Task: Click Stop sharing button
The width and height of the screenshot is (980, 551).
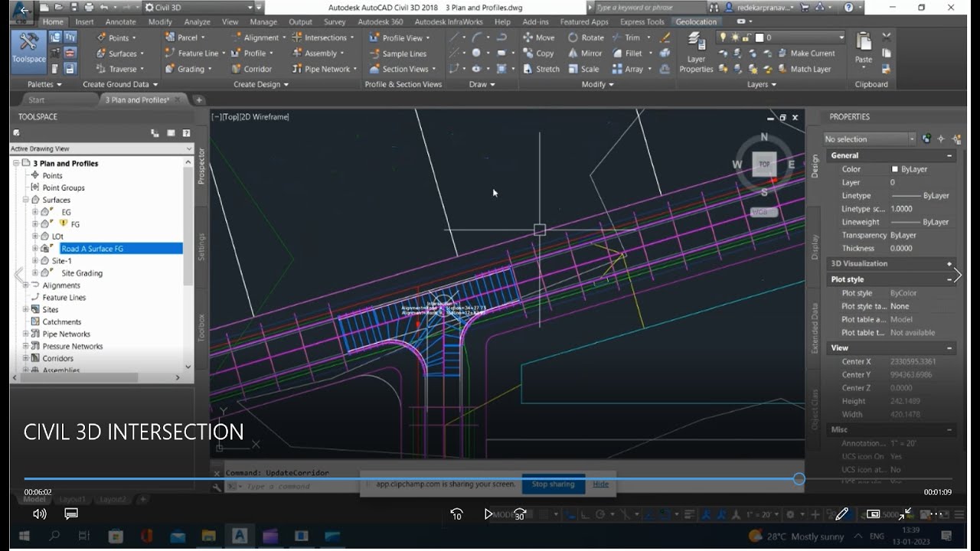Action: click(554, 484)
